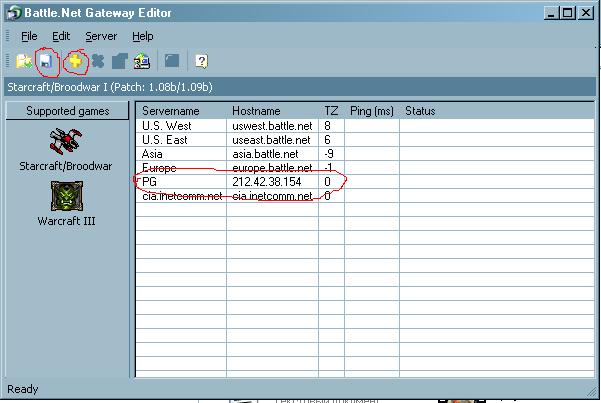601x403 pixels.
Task: Select the cia.inetcomm.net servername cell
Action: pos(181,196)
